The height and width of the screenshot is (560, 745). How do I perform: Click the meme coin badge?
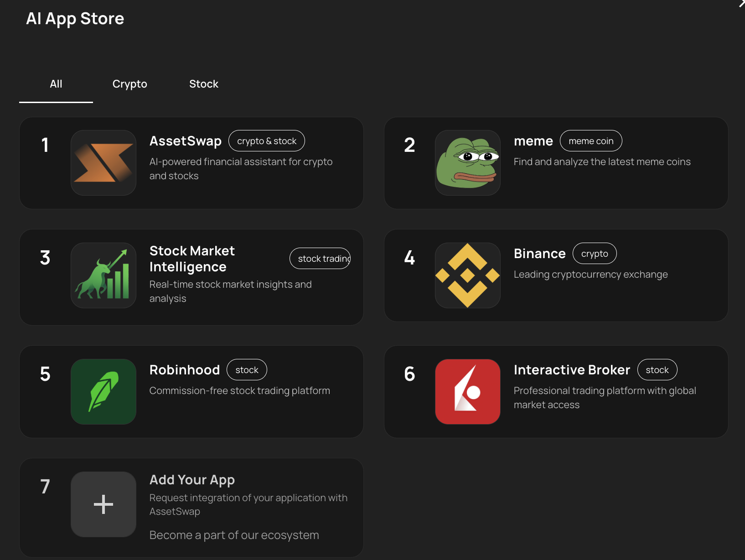click(590, 140)
